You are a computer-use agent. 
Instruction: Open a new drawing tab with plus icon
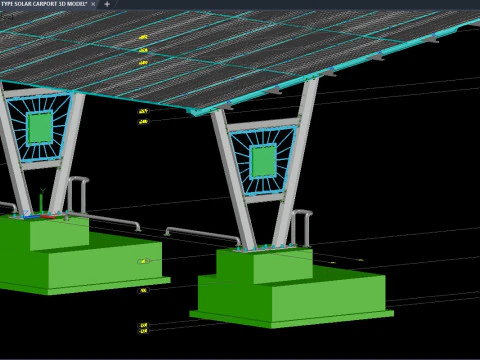[107, 4]
